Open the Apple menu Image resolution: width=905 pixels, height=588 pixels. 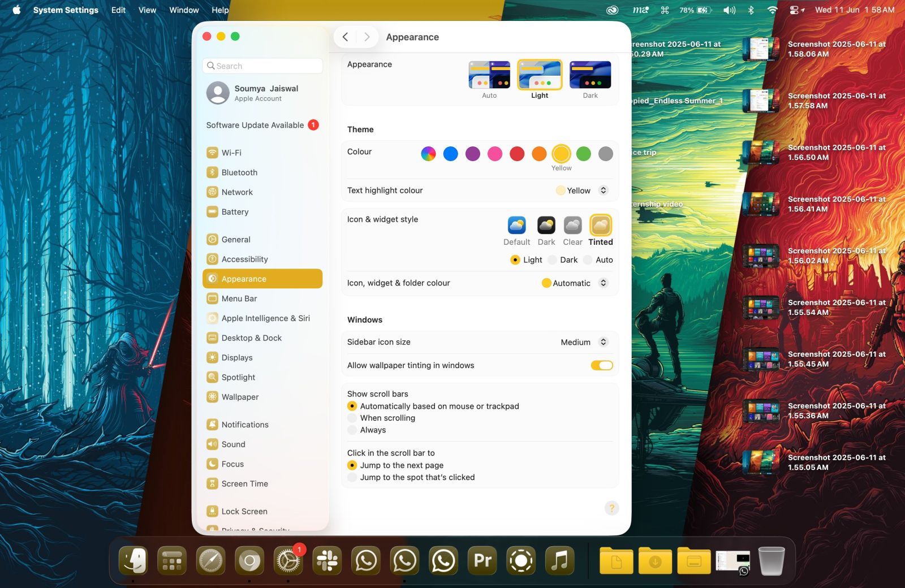[x=16, y=10]
